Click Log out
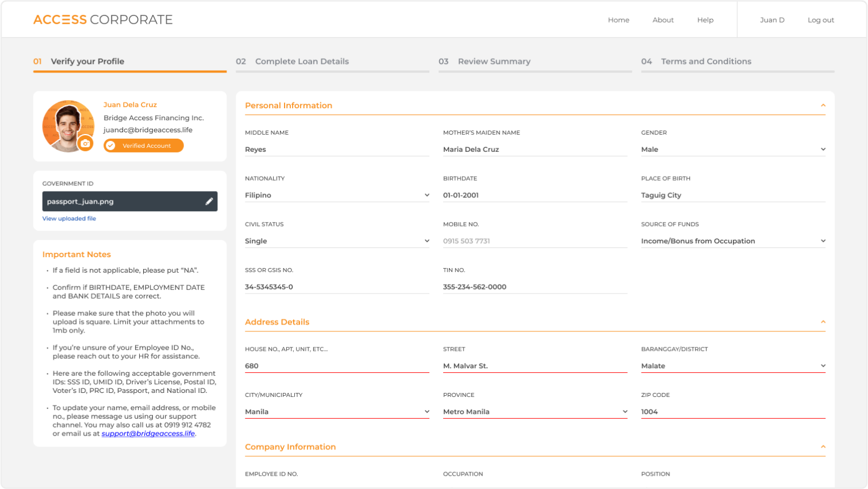The height and width of the screenshot is (489, 868). pyautogui.click(x=821, y=20)
